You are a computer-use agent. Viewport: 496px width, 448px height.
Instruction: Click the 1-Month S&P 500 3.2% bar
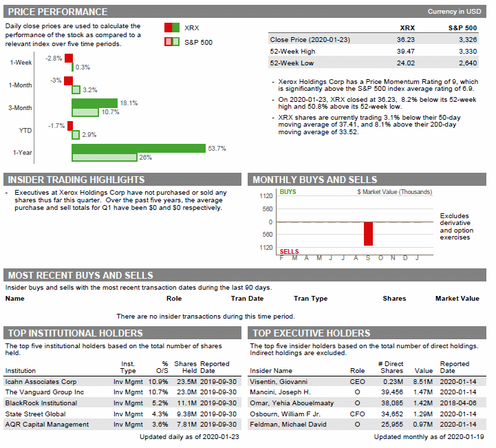pyautogui.click(x=76, y=90)
